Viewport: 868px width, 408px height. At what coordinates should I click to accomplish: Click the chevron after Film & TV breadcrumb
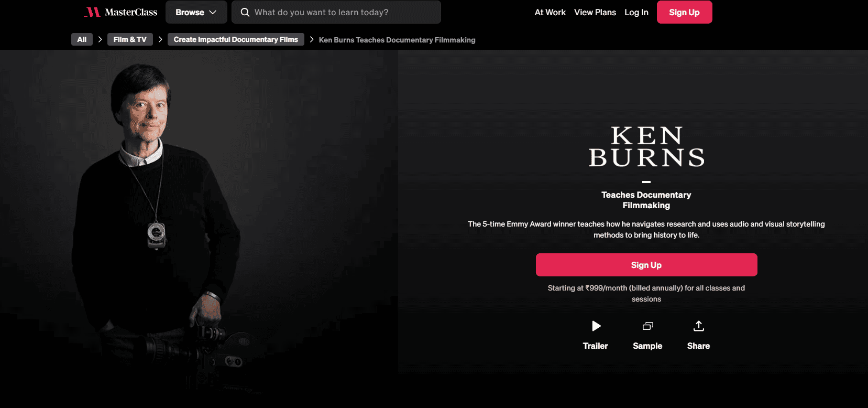pyautogui.click(x=160, y=39)
